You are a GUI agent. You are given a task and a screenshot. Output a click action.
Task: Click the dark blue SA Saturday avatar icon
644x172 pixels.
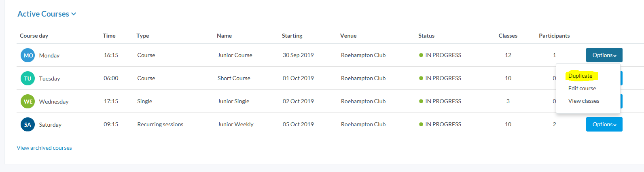click(28, 125)
